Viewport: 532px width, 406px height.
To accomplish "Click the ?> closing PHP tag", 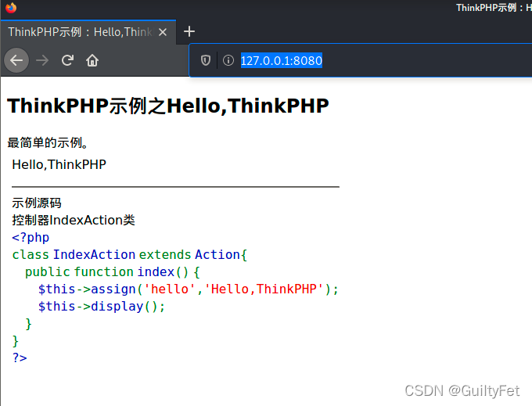I will point(20,357).
